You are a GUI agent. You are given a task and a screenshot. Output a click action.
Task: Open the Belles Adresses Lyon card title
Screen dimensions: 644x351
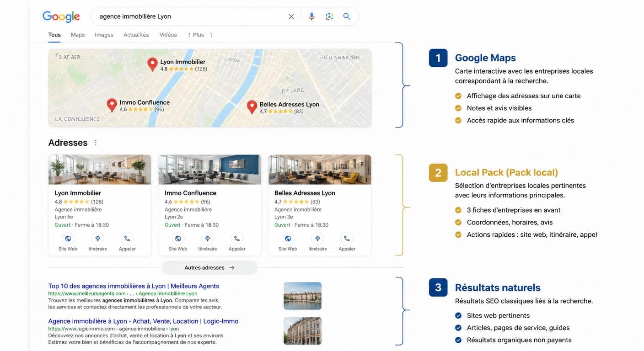[x=305, y=193]
